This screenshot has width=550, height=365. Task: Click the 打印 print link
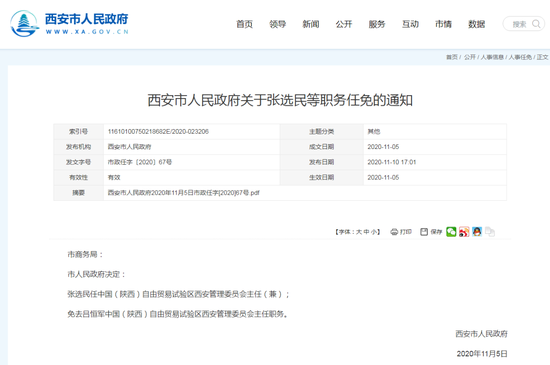tap(401, 232)
